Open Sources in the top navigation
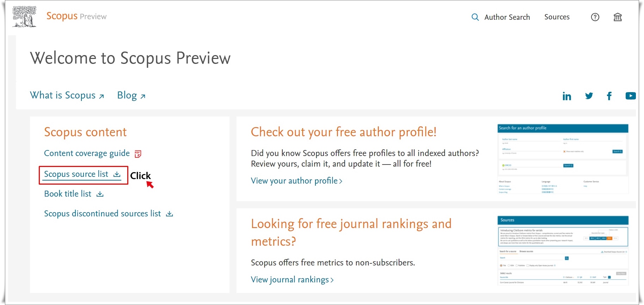This screenshot has width=644, height=305. 557,17
